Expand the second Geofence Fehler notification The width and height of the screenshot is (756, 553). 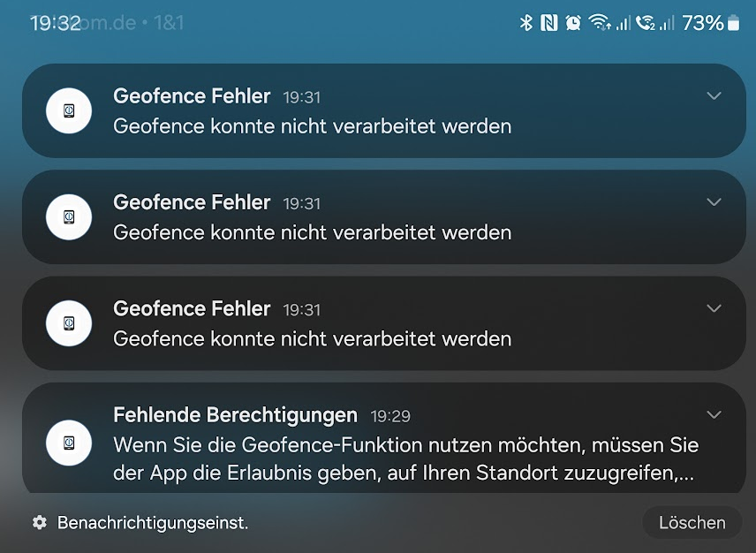[714, 202]
